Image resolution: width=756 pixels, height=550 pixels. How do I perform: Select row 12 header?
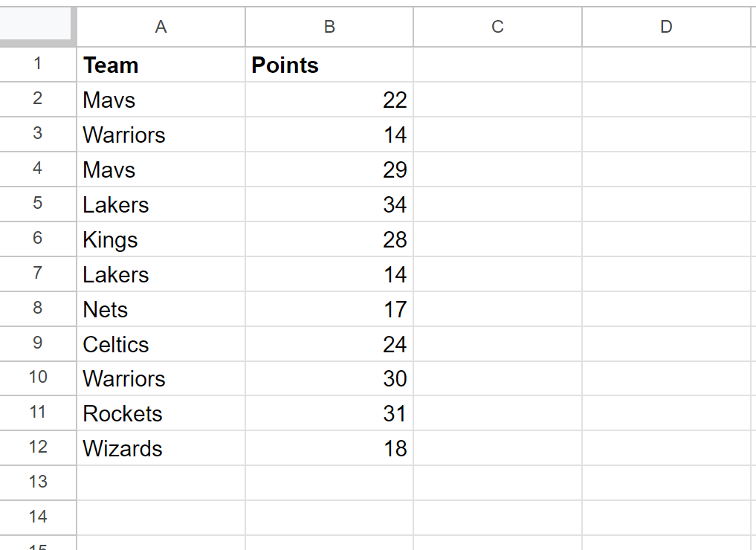pos(38,448)
